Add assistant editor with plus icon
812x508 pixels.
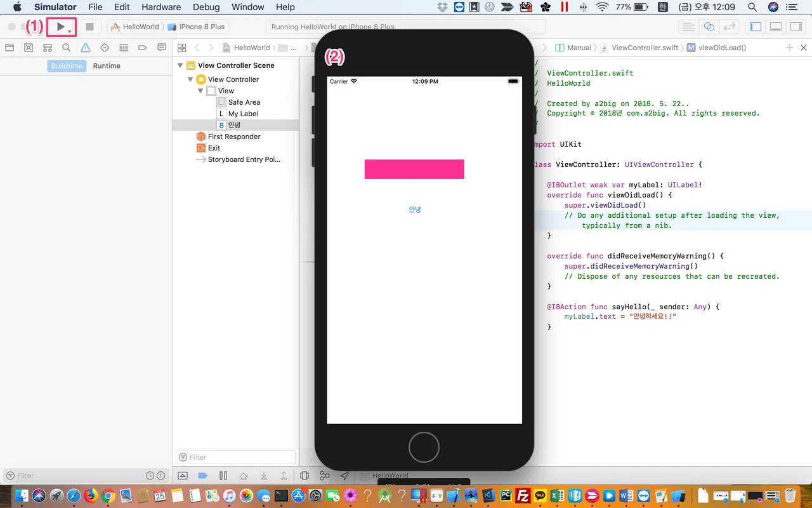click(790, 48)
